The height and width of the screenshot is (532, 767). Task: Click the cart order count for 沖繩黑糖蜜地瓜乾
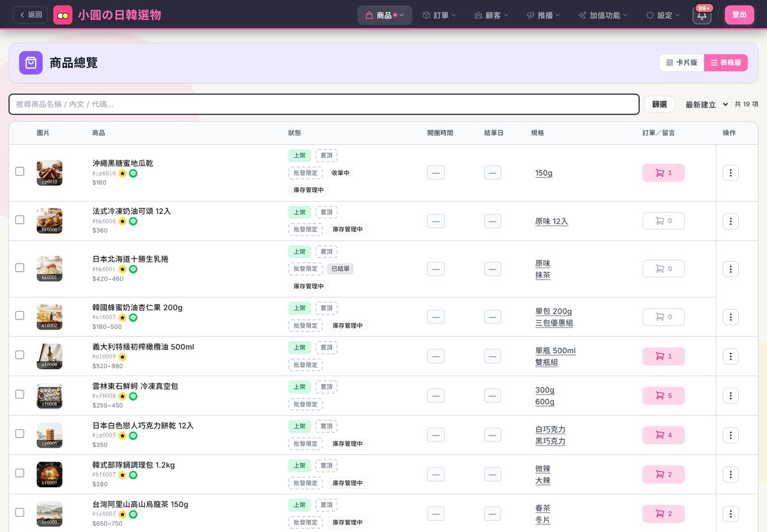[x=663, y=173]
